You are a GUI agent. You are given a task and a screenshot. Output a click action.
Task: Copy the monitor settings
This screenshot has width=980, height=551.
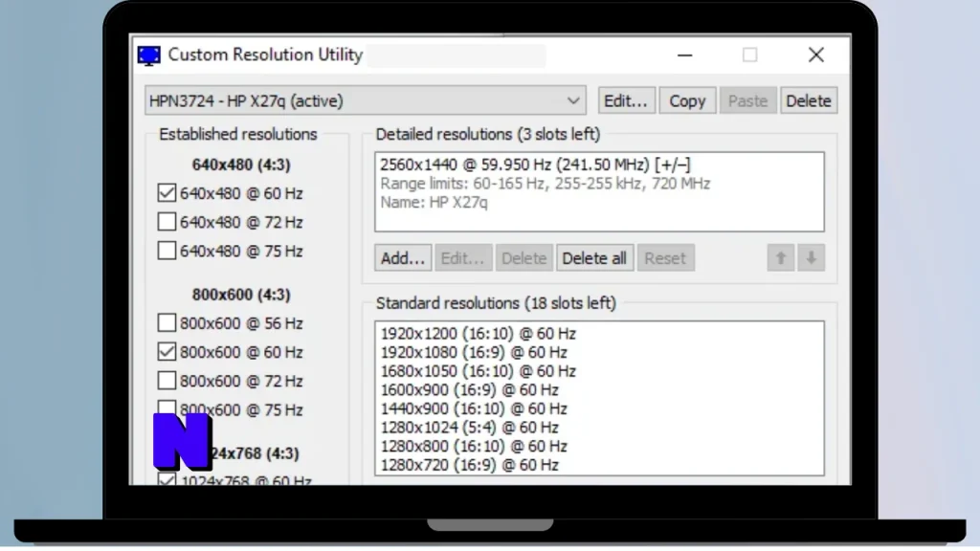click(687, 100)
